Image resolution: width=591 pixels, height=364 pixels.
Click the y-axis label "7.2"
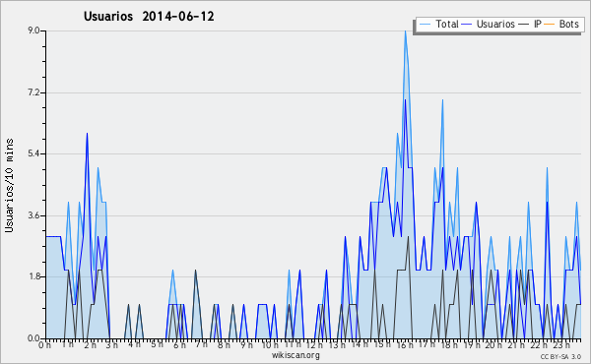[x=33, y=92]
